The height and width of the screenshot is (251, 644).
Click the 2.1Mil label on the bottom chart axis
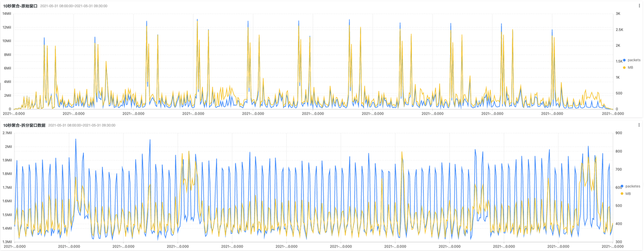7,133
